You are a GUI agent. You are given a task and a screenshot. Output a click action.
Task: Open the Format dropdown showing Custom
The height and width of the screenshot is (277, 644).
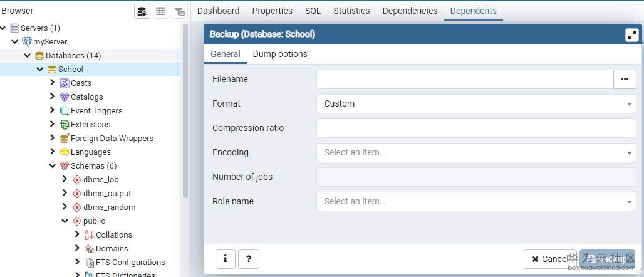[476, 103]
